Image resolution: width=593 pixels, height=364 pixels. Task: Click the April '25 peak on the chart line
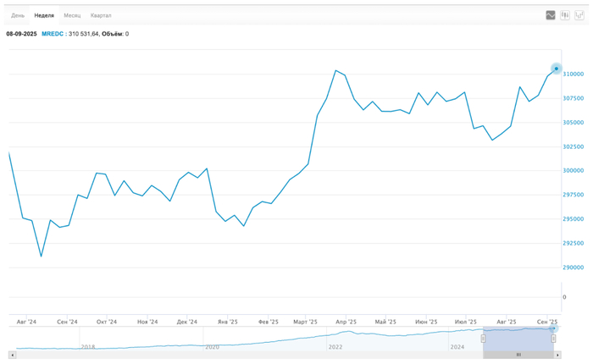click(x=336, y=70)
